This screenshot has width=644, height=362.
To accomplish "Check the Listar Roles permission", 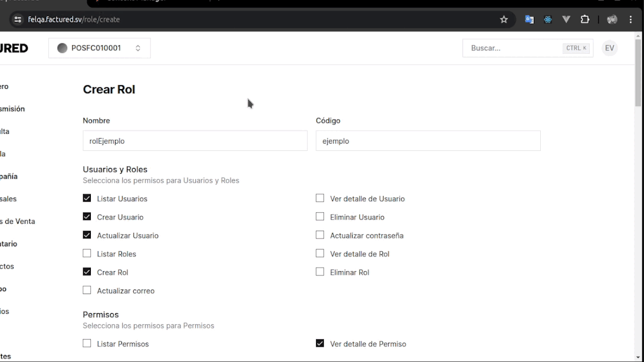I will tap(87, 254).
